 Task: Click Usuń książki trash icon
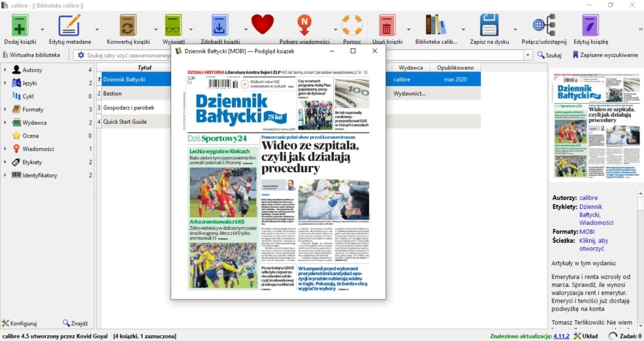pos(387,26)
